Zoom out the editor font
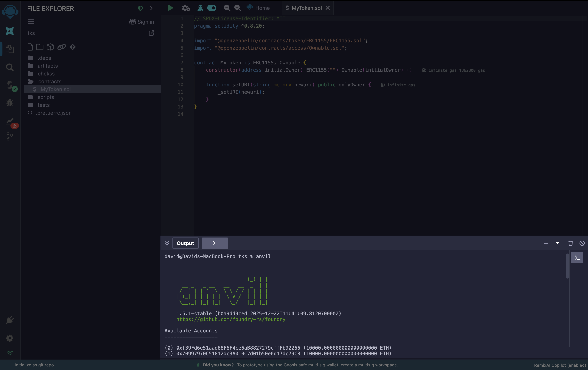 [227, 8]
